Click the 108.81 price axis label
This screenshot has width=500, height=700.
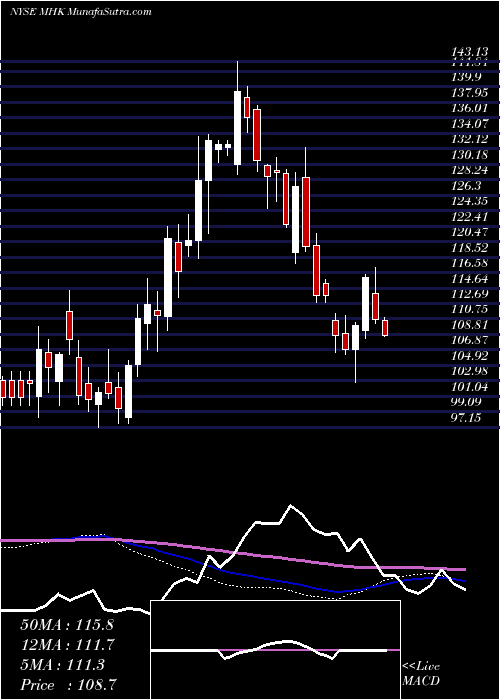click(471, 325)
